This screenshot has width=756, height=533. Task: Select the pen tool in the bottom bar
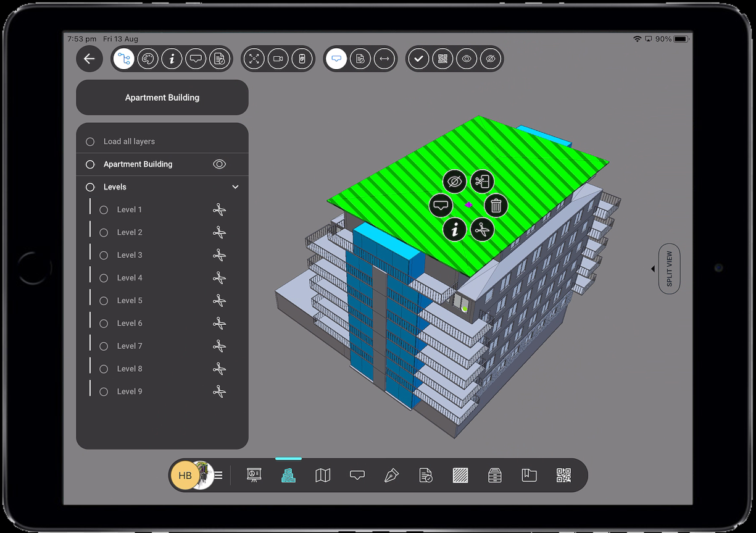click(391, 475)
